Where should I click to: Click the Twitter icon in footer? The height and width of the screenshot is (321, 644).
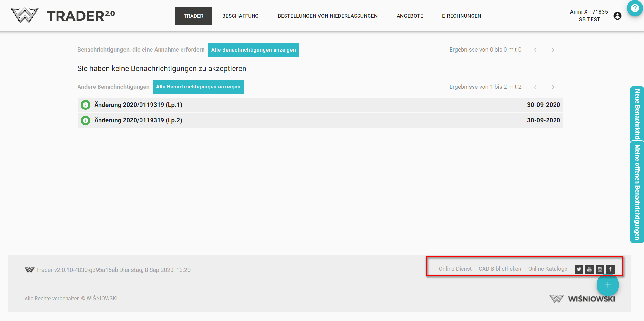tap(579, 269)
